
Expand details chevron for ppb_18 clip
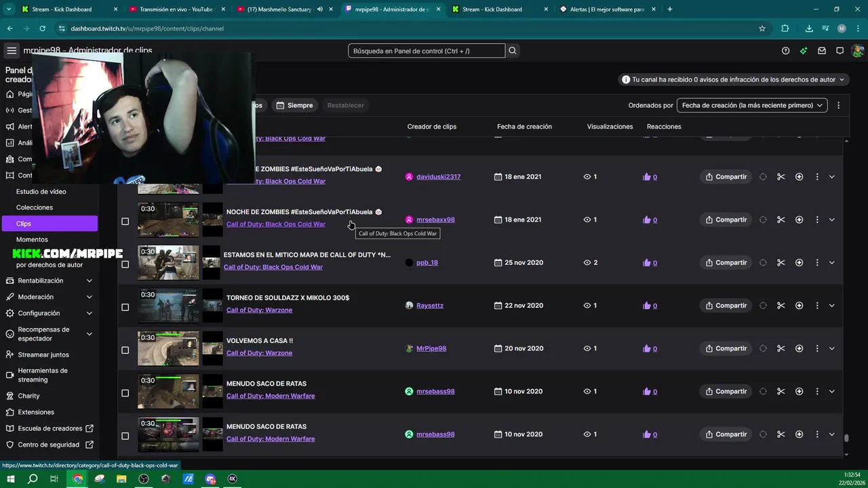(x=832, y=262)
